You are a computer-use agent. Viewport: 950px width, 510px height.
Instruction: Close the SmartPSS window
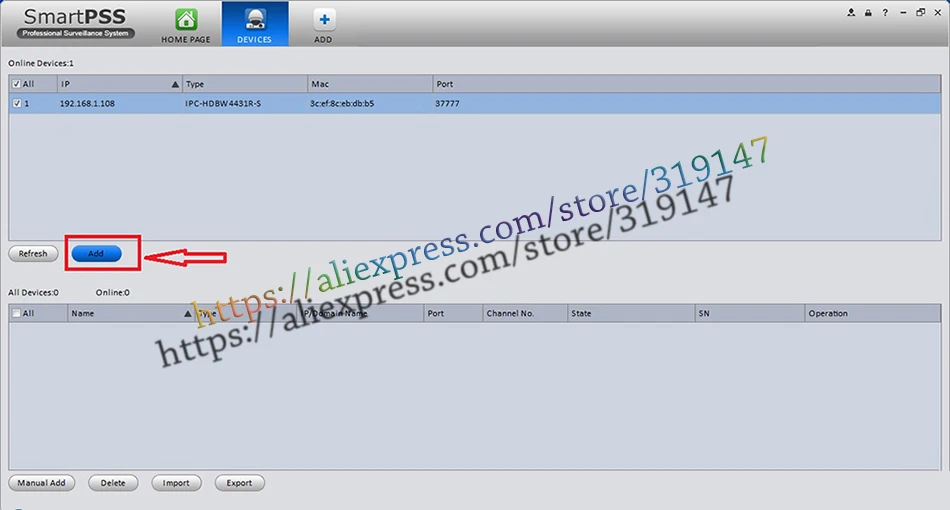[937, 12]
